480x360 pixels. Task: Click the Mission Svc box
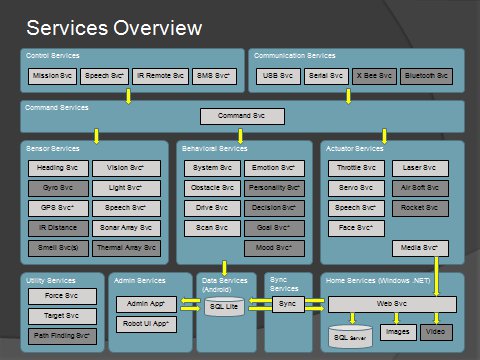tap(52, 76)
